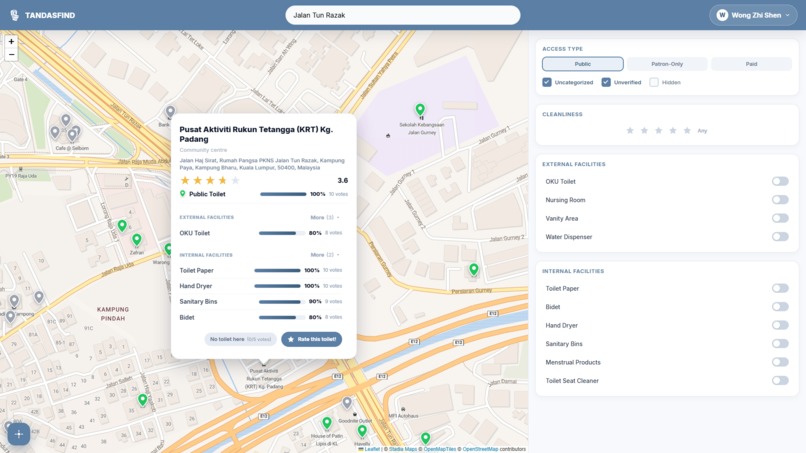Viewport: 806px width, 453px height.
Task: Toggle the Unverified checkbox
Action: pyautogui.click(x=606, y=82)
